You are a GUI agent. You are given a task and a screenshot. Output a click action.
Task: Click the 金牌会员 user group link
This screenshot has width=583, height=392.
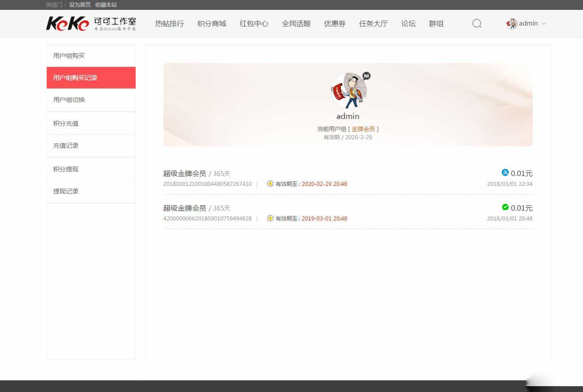click(x=363, y=129)
